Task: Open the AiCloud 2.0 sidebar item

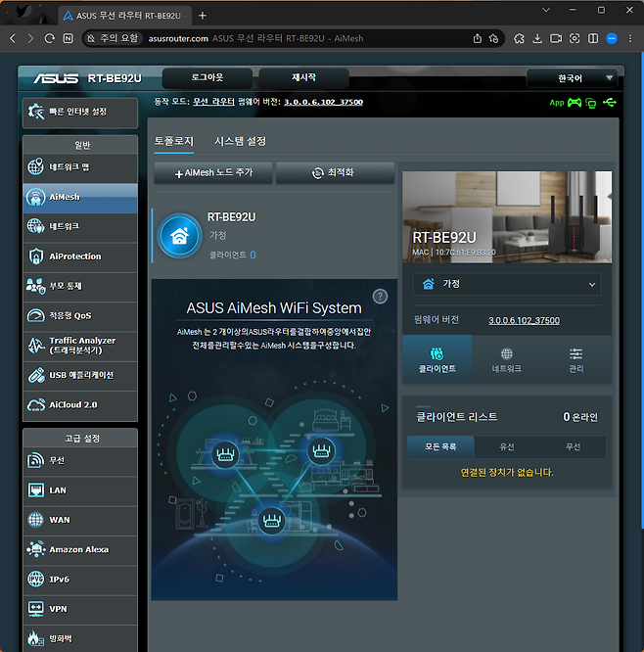Action: click(80, 404)
